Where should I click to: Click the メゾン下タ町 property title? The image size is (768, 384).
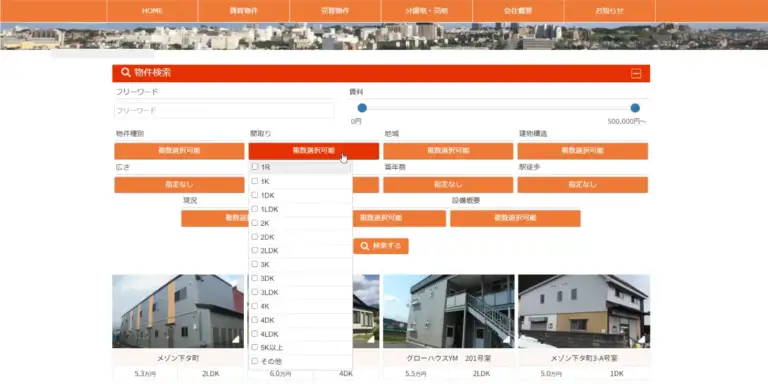[178, 358]
